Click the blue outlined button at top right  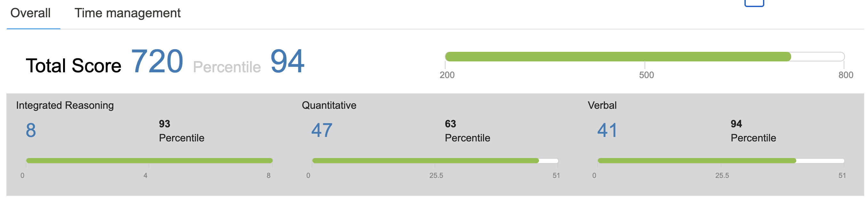click(754, 3)
